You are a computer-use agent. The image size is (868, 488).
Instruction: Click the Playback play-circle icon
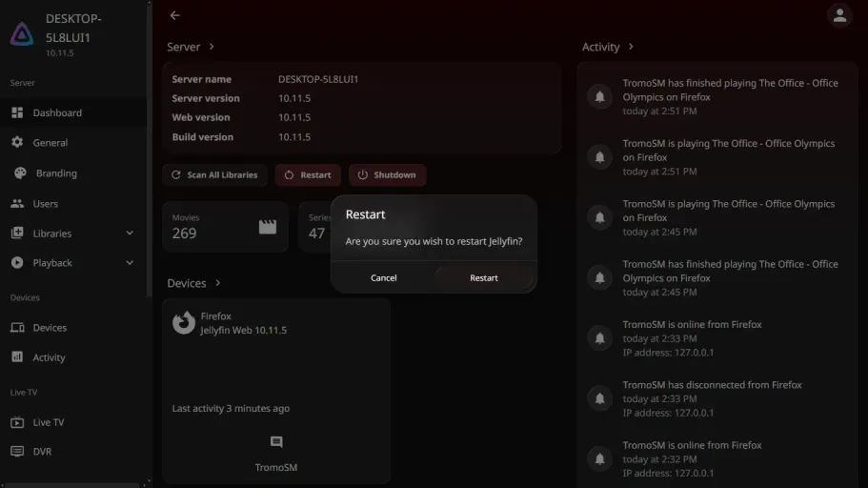coord(17,262)
